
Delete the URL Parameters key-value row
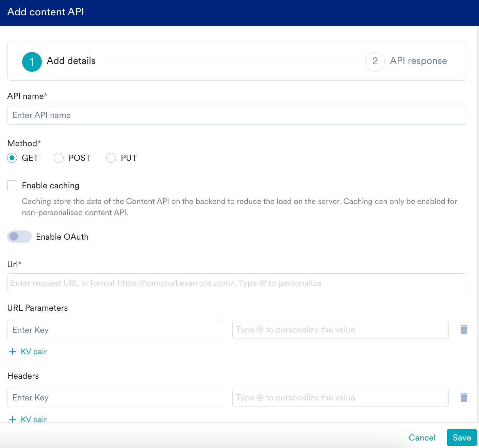click(464, 329)
